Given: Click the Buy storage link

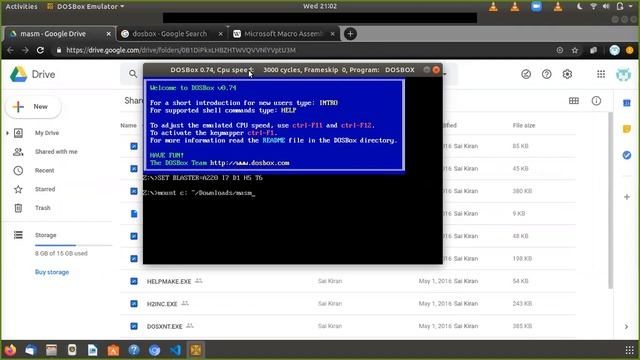Looking at the screenshot, I should click(x=52, y=272).
